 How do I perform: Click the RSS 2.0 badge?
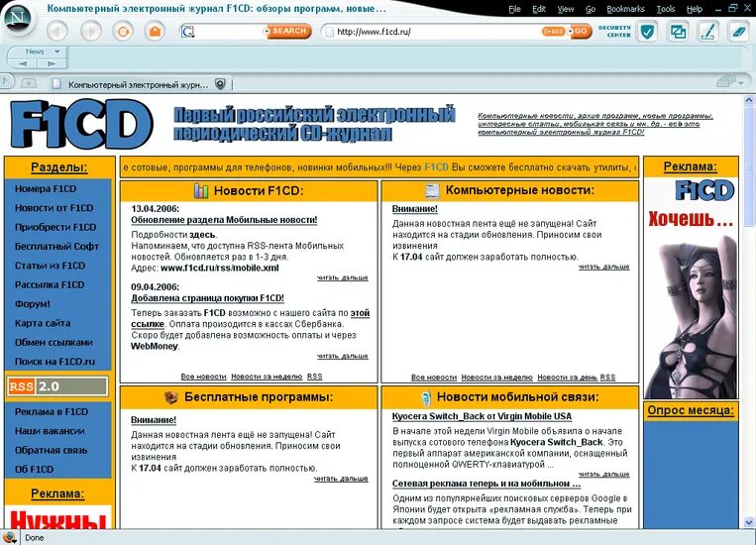click(57, 386)
